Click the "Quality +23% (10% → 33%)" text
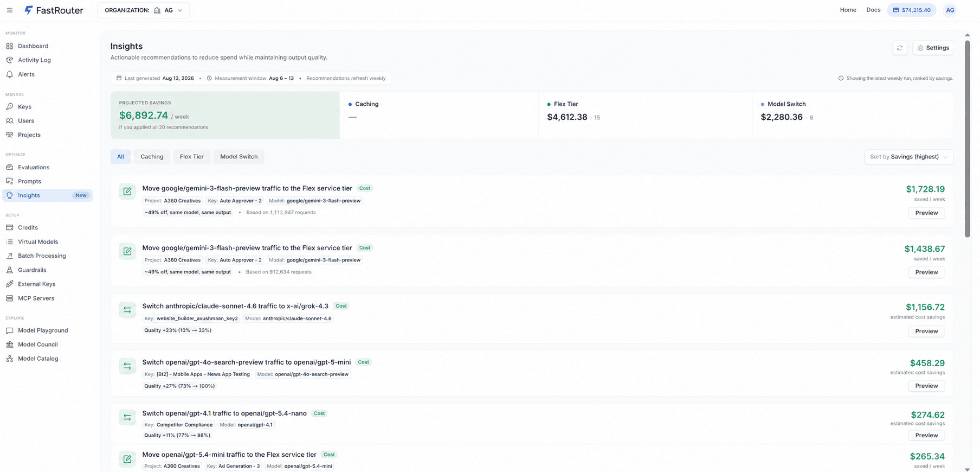Image resolution: width=980 pixels, height=472 pixels. point(178,330)
